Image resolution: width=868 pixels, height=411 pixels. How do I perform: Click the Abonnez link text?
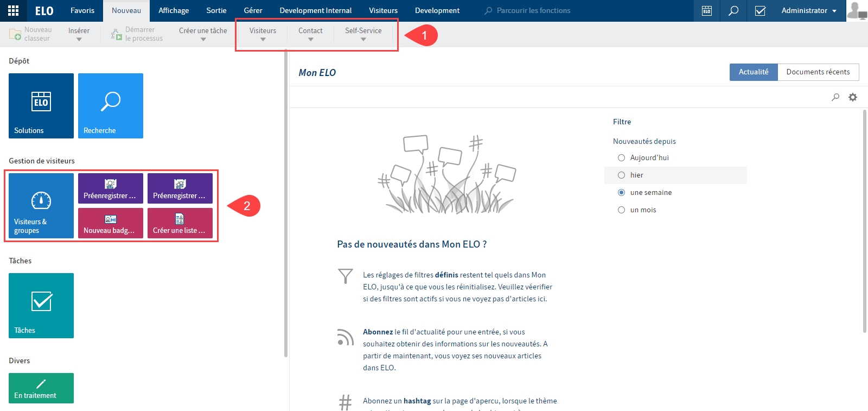pyautogui.click(x=378, y=332)
